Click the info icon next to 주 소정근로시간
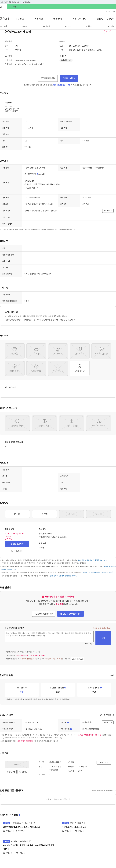 (x=38, y=174)
